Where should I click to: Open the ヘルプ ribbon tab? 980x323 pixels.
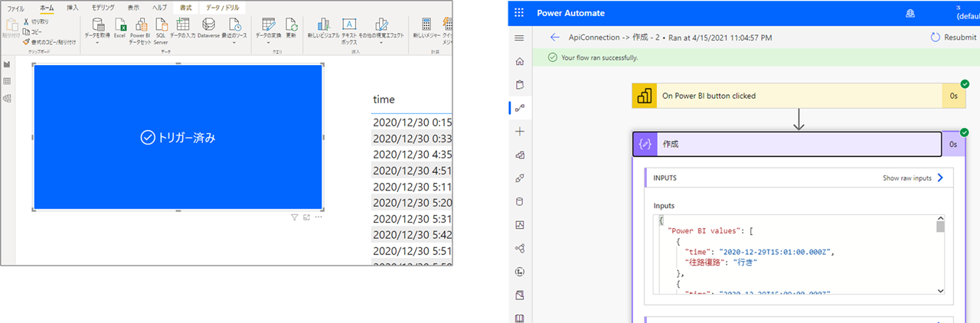(x=158, y=7)
